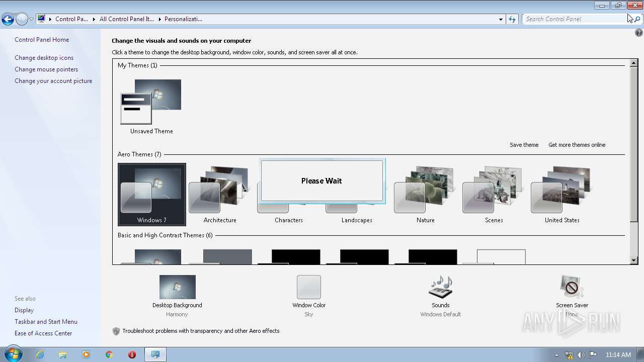Screen dimensions: 644x362
Task: Expand the arrow after All Control Panel Items
Action: (159, 19)
